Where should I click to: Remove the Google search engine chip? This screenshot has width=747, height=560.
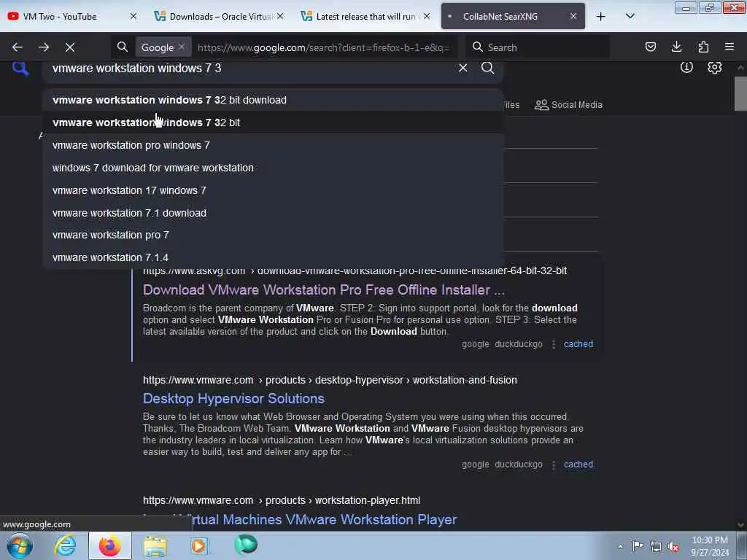tap(182, 47)
